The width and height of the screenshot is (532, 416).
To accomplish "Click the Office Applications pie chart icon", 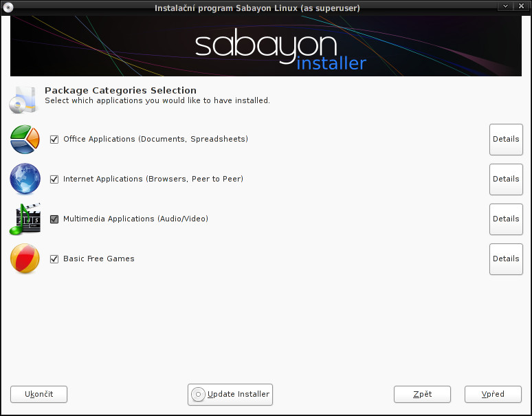I will (x=25, y=139).
